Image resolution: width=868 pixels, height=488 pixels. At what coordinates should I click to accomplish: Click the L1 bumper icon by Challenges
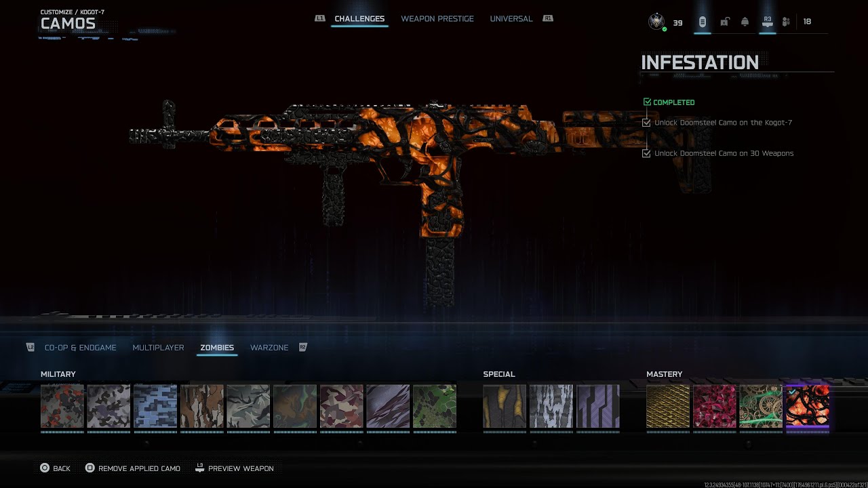pos(320,18)
